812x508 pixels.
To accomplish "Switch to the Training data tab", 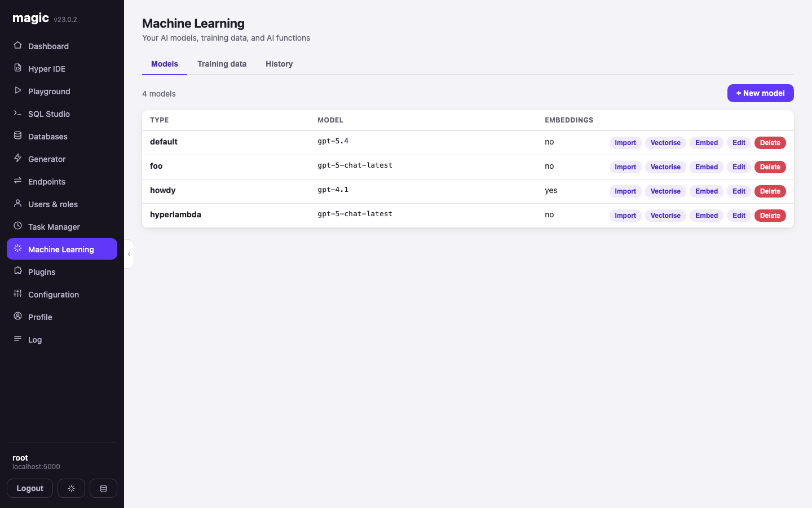I will pyautogui.click(x=222, y=64).
